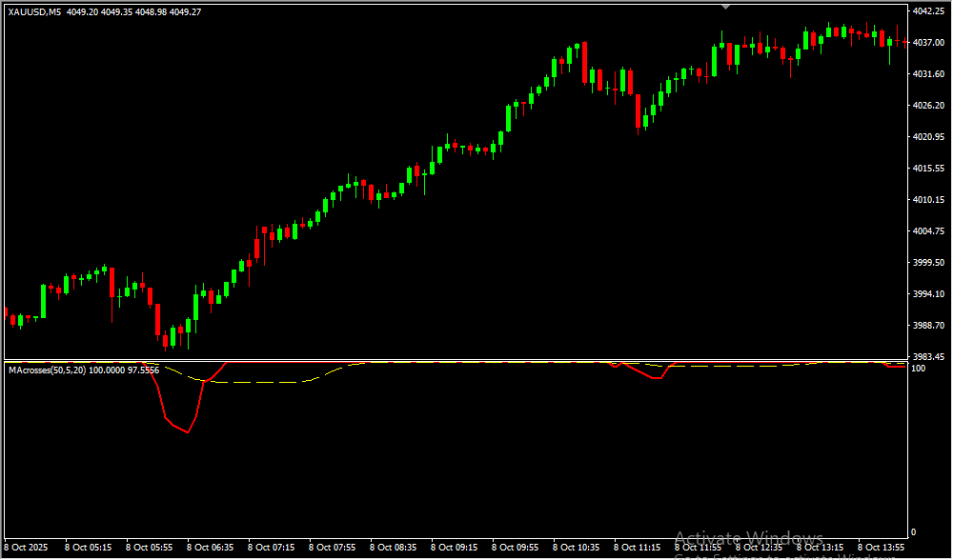Click the indicator scale value 0
953x560 pixels.
pyautogui.click(x=915, y=532)
